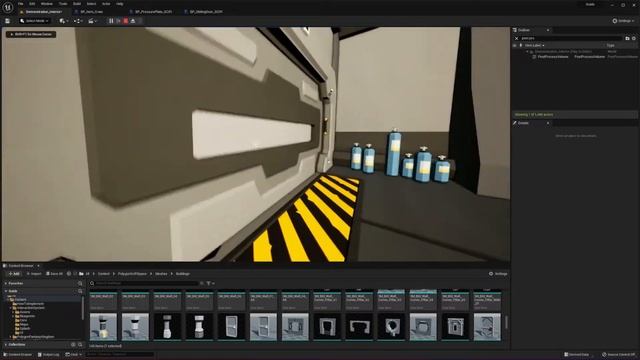The image size is (640, 360).
Task: Open the asset filter dropdown
Action: [210, 283]
